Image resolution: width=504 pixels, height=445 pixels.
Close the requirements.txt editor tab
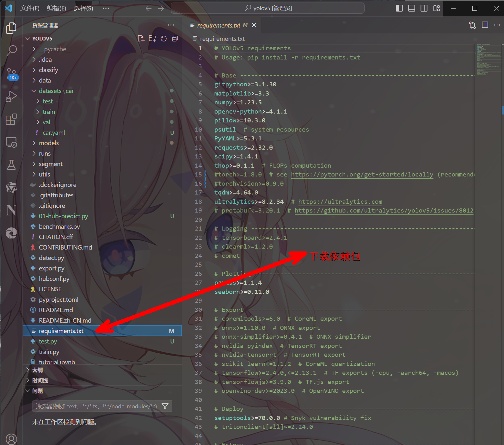click(254, 25)
